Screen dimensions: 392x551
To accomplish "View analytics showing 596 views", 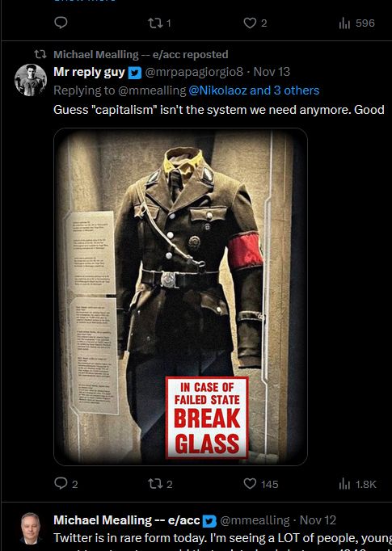I will (x=357, y=23).
